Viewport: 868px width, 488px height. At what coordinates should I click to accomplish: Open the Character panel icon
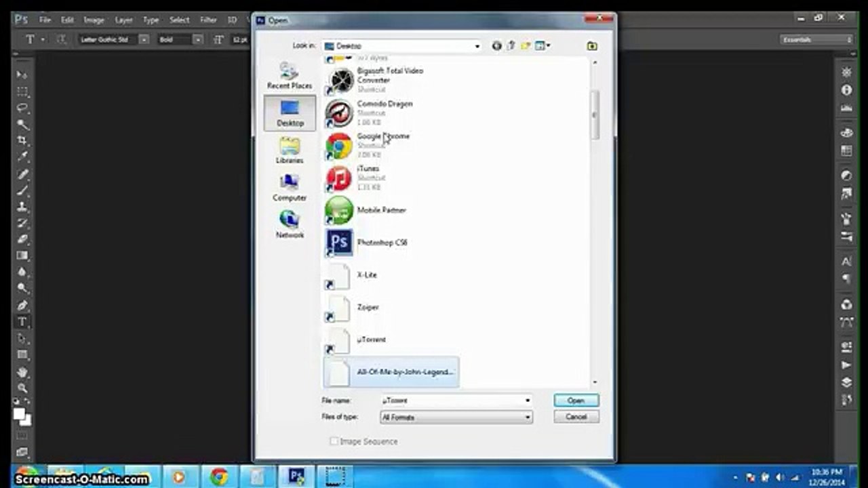[846, 261]
